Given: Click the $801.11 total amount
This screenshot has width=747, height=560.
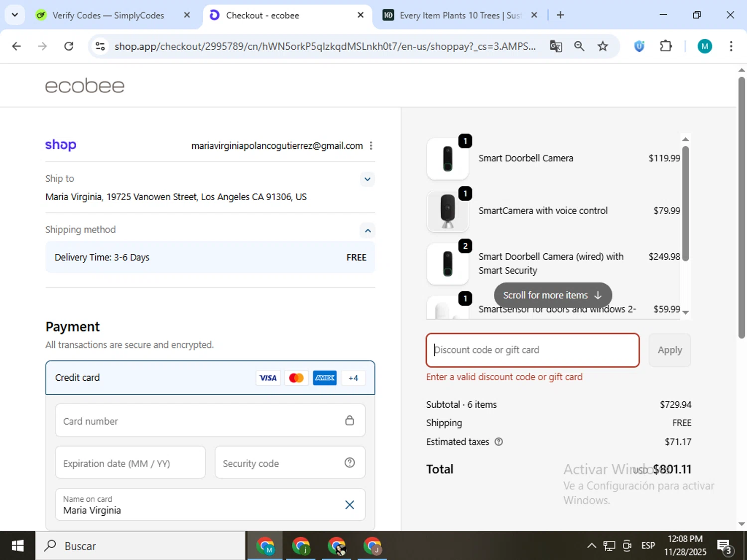Looking at the screenshot, I should click(x=672, y=469).
